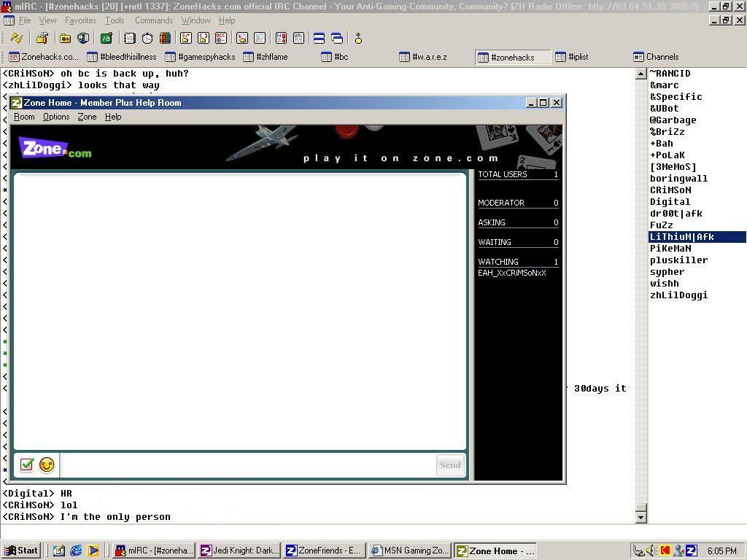The width and height of the screenshot is (747, 560).
Task: Click the DCC Send toolbar icon
Action: point(186,38)
